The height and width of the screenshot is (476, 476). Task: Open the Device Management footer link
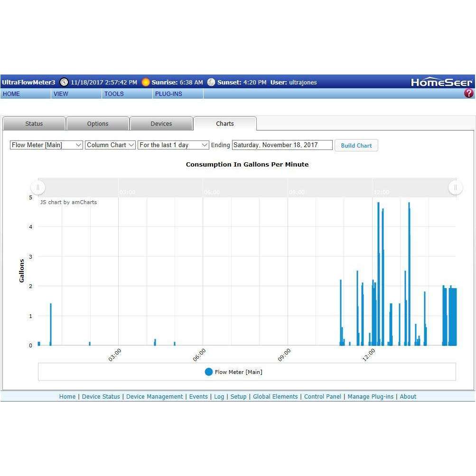click(x=154, y=397)
